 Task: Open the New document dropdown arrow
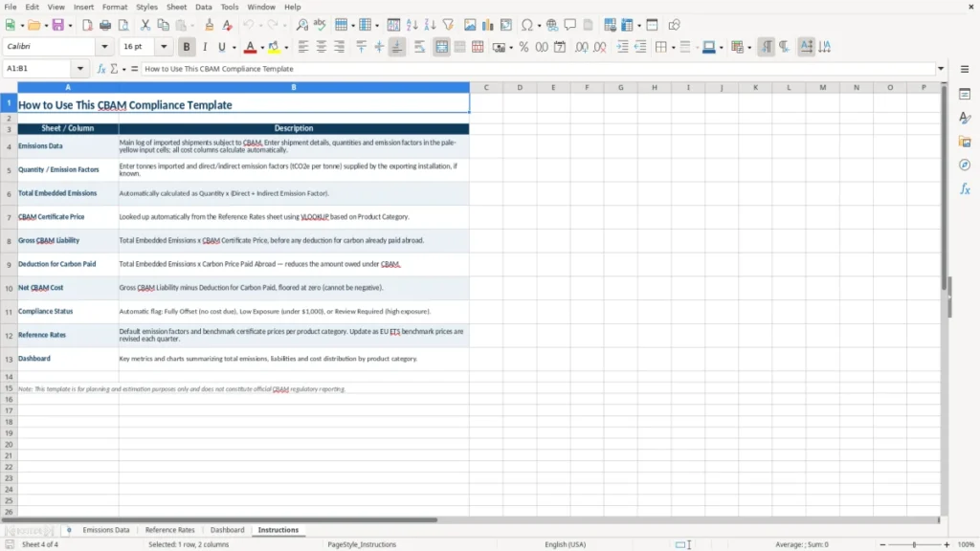coord(22,26)
